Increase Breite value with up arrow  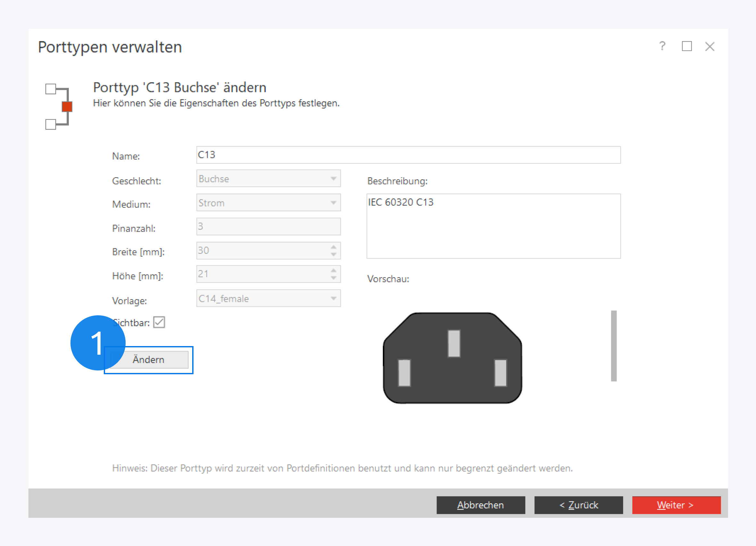(x=333, y=247)
